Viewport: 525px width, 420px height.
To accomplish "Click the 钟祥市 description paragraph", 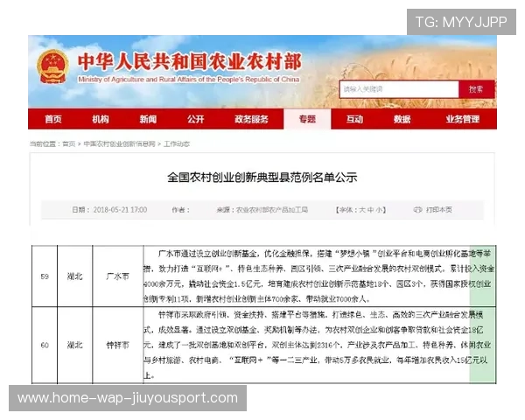I will tap(318, 345).
